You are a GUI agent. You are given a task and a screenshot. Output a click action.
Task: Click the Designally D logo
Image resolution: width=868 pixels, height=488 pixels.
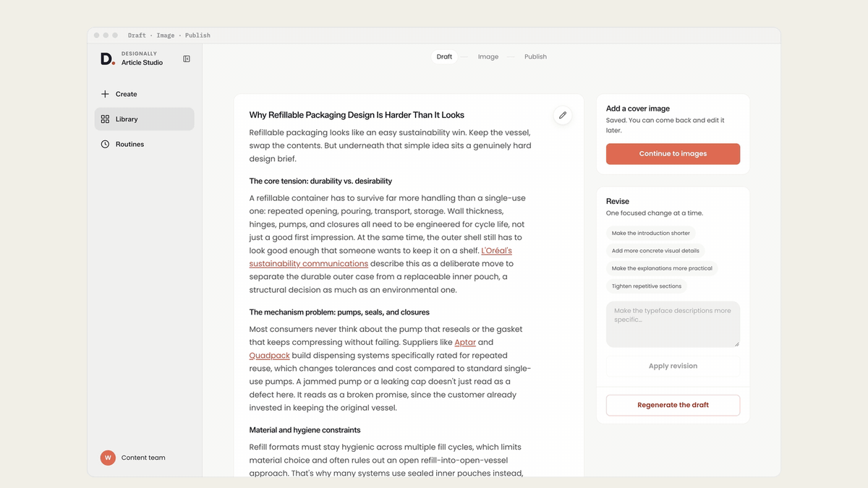click(107, 59)
